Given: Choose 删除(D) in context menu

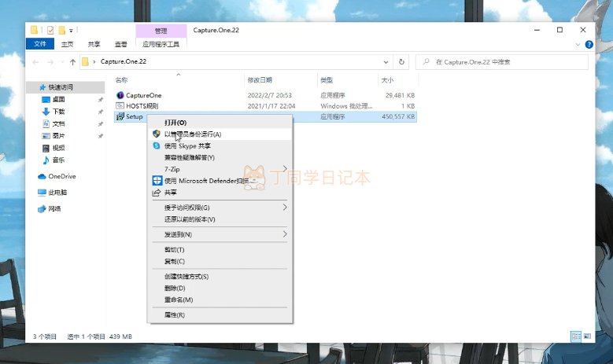Looking at the screenshot, I should click(220, 289).
